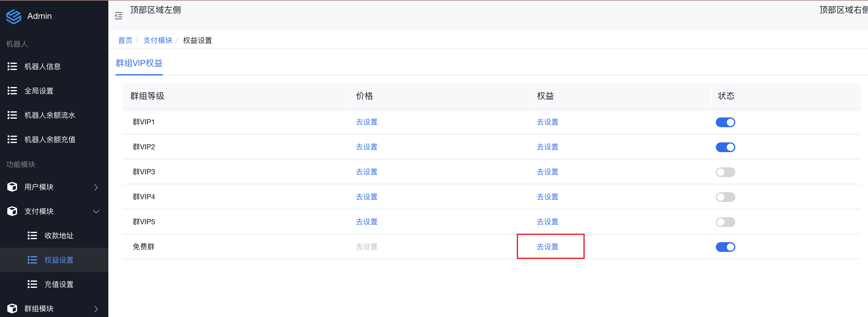This screenshot has height=317, width=868.
Task: Expand 用户模块 submenu chevron
Action: 96,187
